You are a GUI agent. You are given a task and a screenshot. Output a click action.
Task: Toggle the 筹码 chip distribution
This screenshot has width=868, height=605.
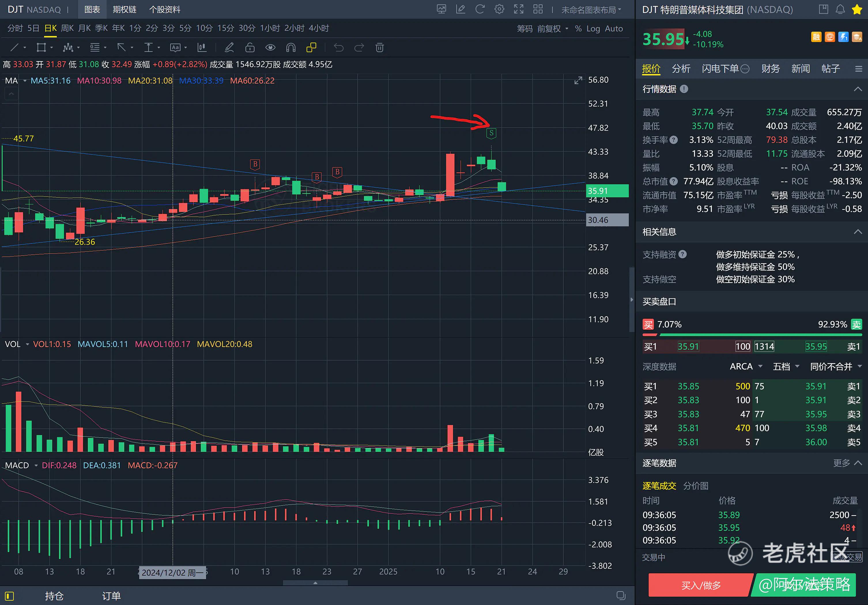point(525,29)
